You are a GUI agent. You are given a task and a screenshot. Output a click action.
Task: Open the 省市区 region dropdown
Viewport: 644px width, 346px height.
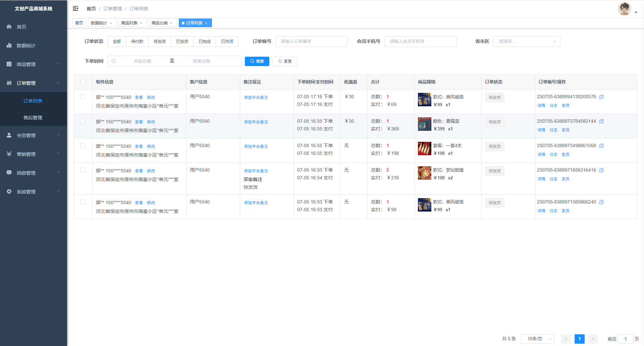(527, 42)
